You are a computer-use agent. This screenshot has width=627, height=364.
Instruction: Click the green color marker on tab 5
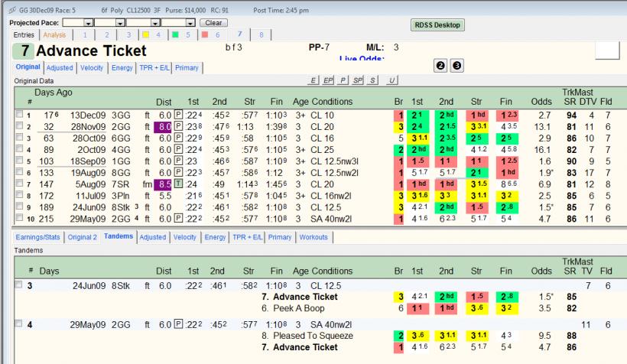pos(175,34)
